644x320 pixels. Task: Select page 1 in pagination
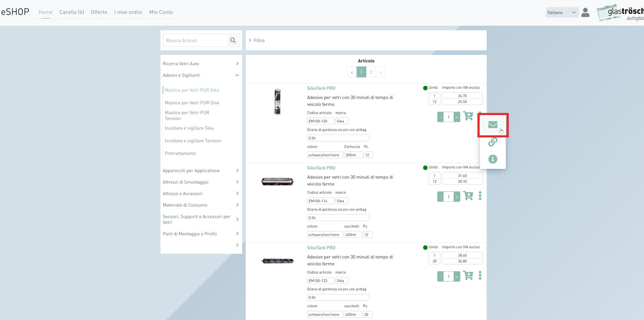click(x=361, y=72)
